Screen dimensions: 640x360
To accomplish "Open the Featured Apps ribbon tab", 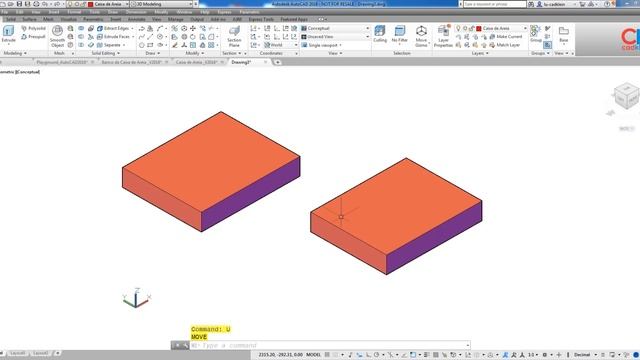I will 294,19.
